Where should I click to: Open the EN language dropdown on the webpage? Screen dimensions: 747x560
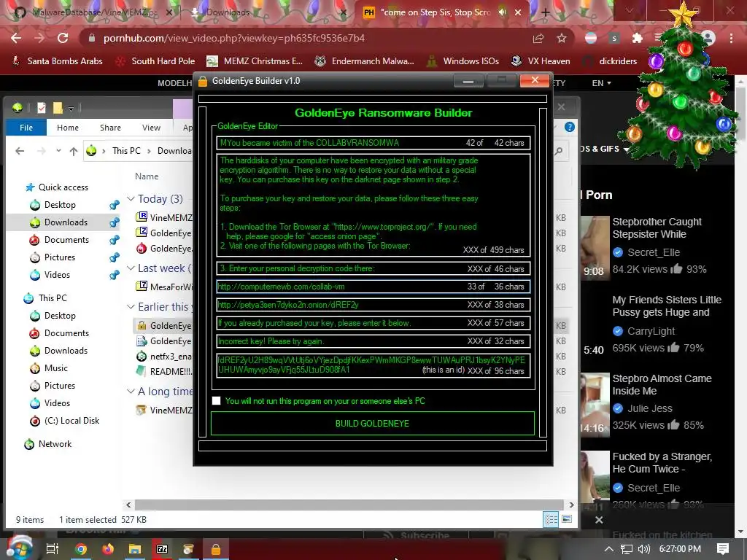click(601, 83)
